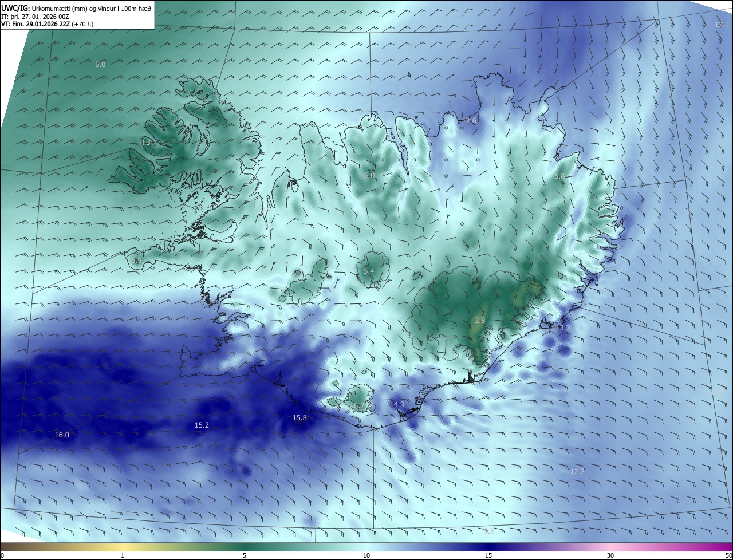
Task: Click the 5.8 value in northeast Iceland
Action: pos(559,176)
